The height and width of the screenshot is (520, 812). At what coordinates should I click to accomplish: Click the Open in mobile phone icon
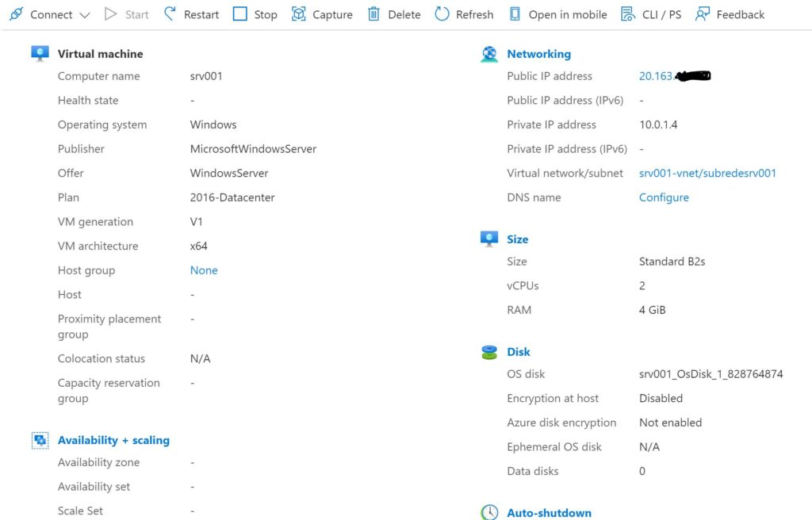click(515, 14)
